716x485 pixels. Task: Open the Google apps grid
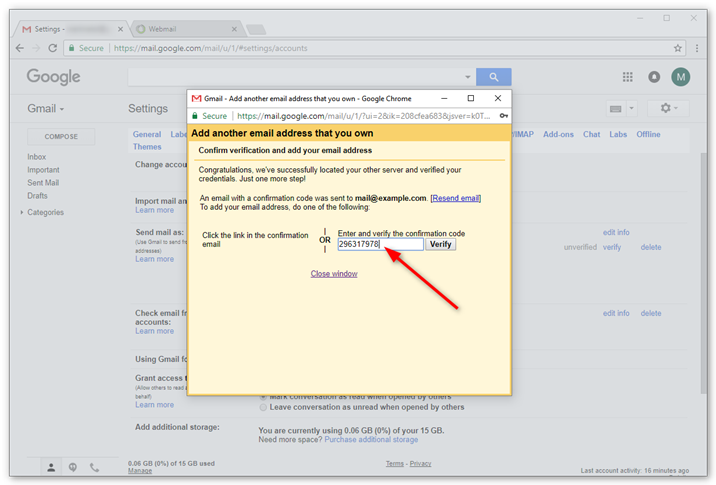click(628, 77)
